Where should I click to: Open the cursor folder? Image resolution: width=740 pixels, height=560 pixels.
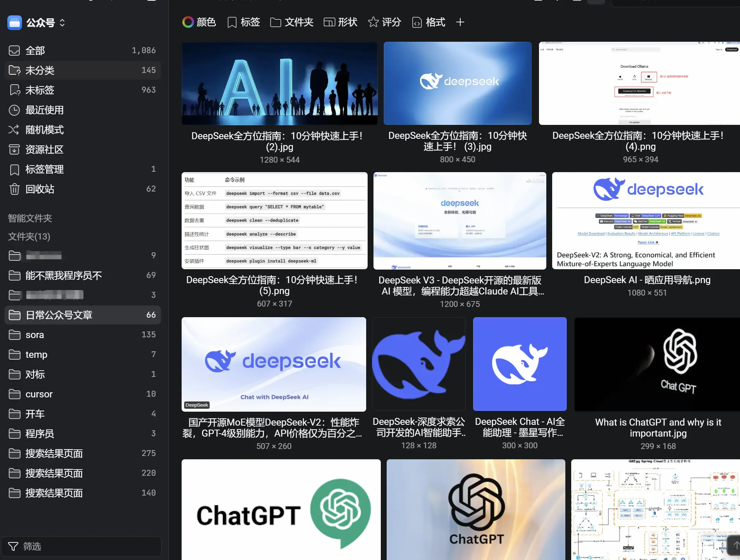pos(82,394)
